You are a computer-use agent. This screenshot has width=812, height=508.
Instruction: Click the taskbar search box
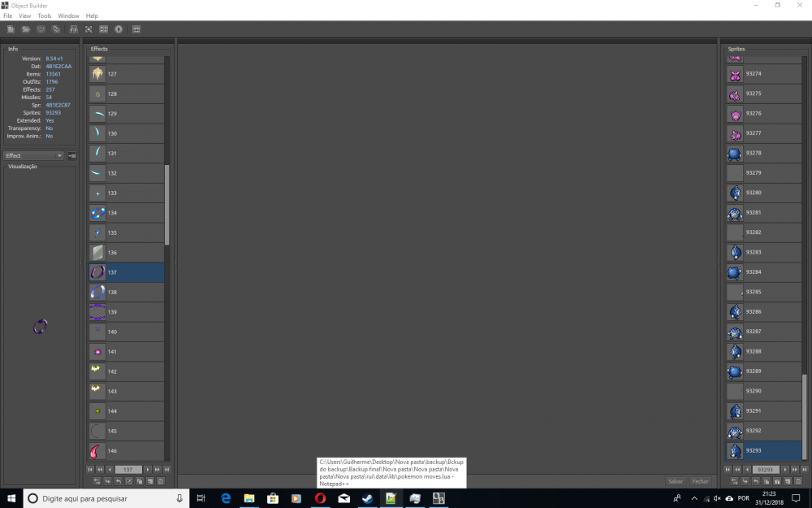pyautogui.click(x=106, y=498)
